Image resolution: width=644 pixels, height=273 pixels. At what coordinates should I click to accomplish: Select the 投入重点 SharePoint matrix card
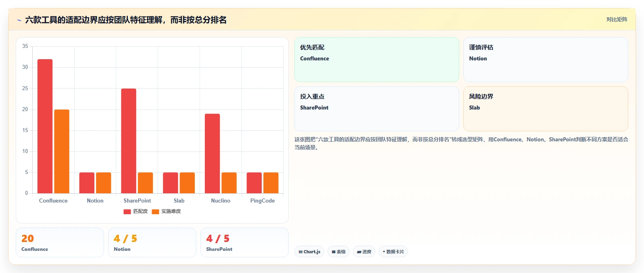pos(377,109)
